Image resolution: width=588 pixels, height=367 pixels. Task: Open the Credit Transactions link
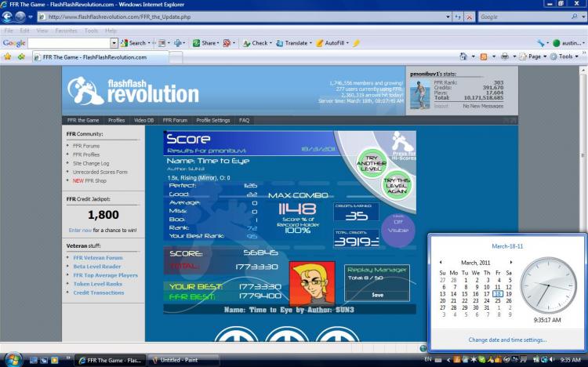[99, 293]
